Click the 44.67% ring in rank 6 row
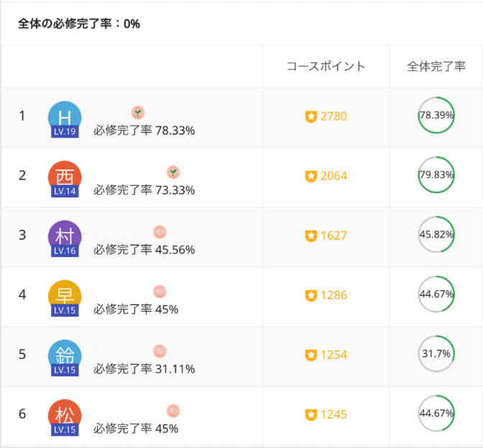Viewport: 483px width, 448px height. coord(436,414)
